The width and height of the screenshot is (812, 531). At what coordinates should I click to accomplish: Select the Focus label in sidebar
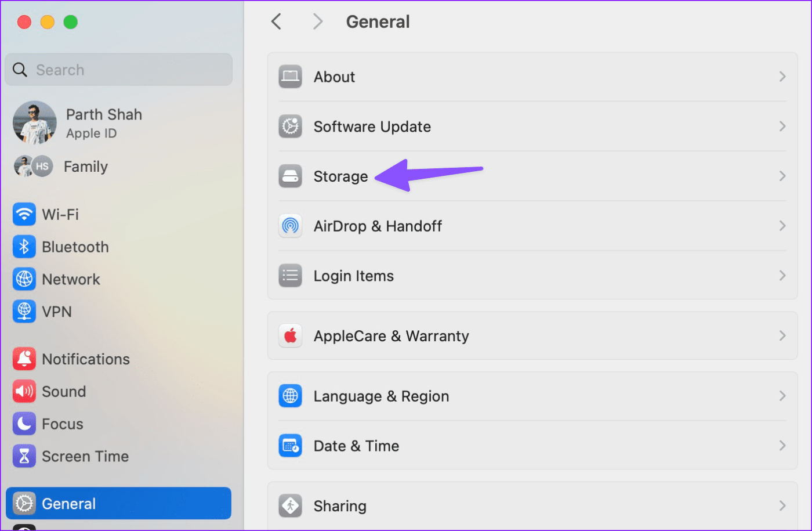63,424
